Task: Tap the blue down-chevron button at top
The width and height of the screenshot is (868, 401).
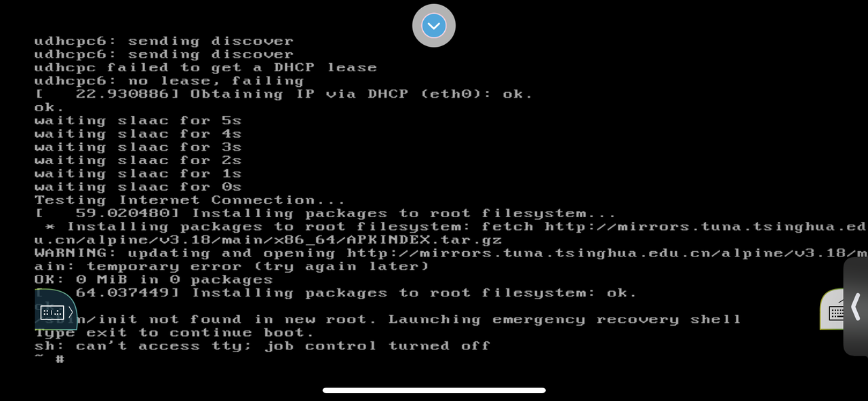Action: click(x=434, y=26)
